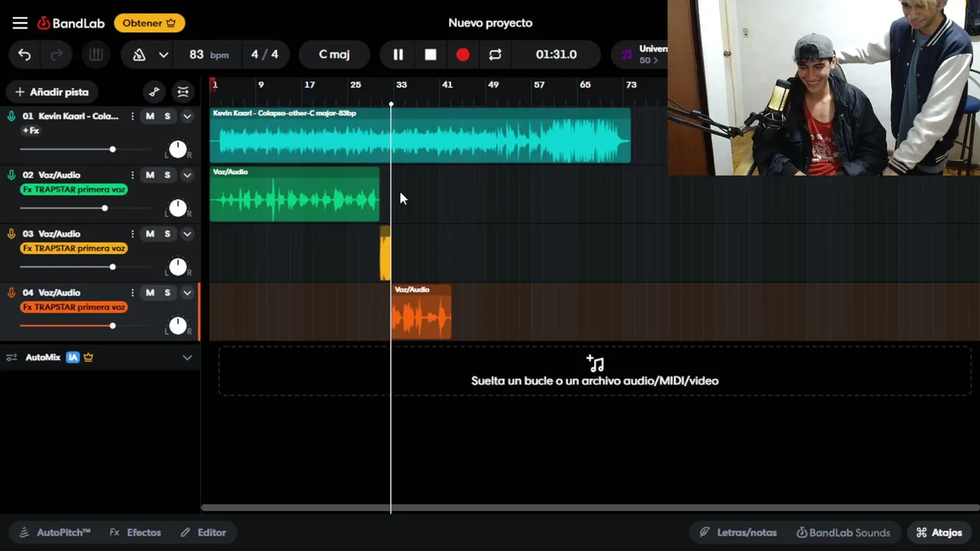Open orange Fx TRAPSTAR preset on track 04
Image resolution: width=980 pixels, height=551 pixels.
point(74,308)
